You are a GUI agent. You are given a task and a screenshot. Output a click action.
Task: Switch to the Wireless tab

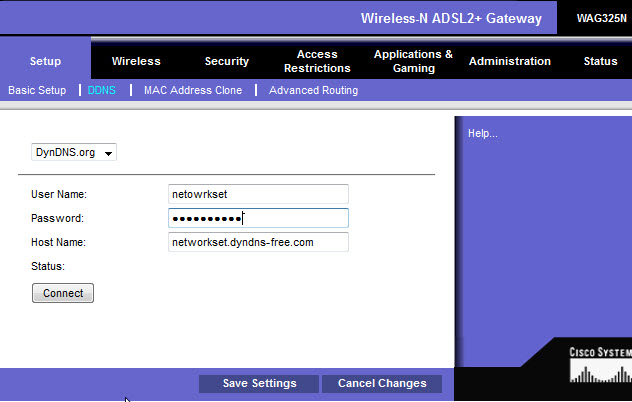click(x=136, y=61)
